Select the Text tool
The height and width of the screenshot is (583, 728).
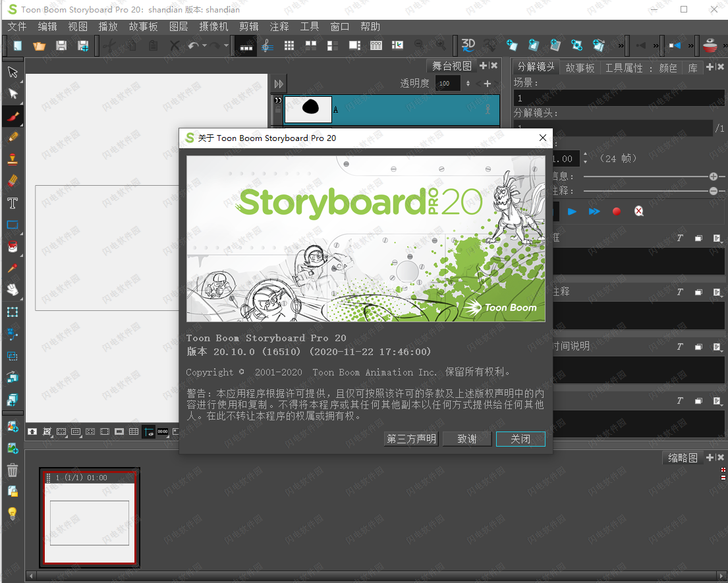pos(13,203)
